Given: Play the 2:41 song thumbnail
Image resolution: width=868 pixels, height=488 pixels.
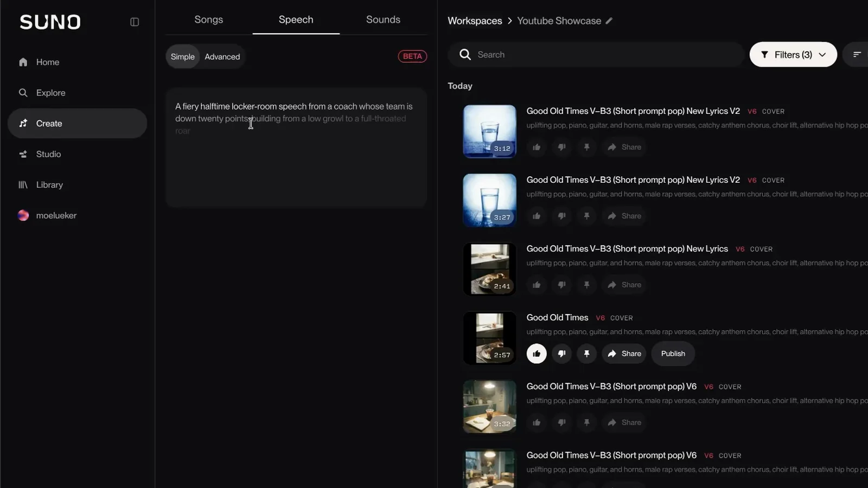Looking at the screenshot, I should pos(489,269).
